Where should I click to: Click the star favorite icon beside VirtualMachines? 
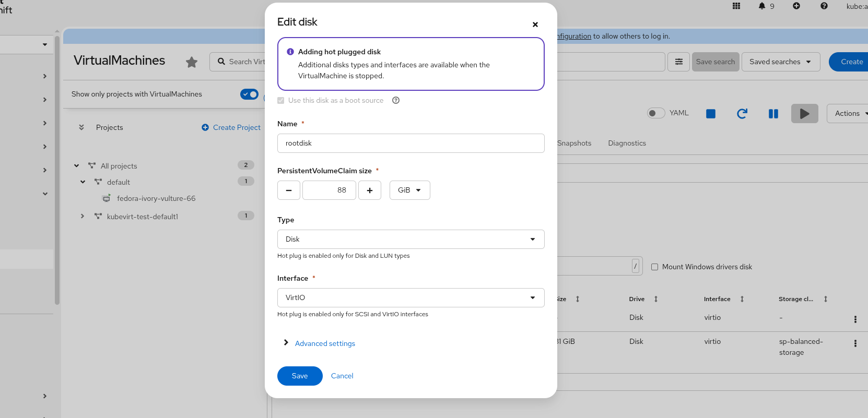192,62
